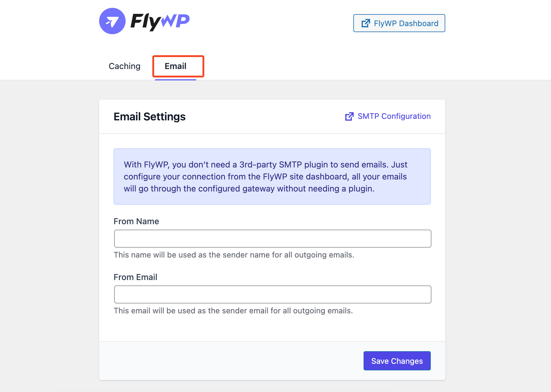Click the 'configured gateway' sentence in the notice
Viewport: 551px width, 392px height.
click(249, 188)
